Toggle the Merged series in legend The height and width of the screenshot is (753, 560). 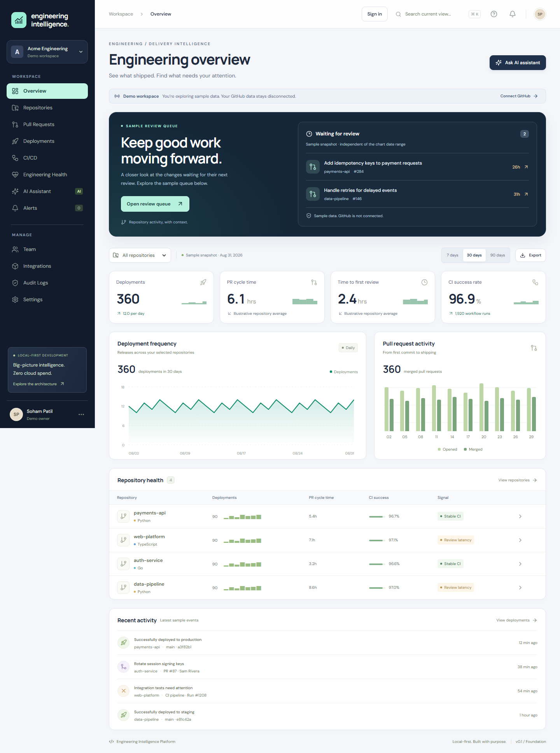473,449
